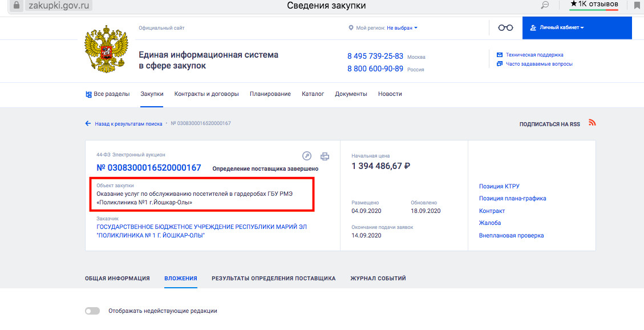Click the status Определение поставщика завершено
The width and height of the screenshot is (644, 330).
(x=265, y=168)
